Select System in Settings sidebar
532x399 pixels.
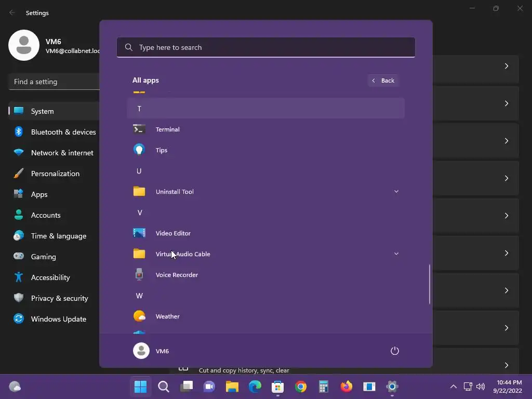[x=54, y=111]
